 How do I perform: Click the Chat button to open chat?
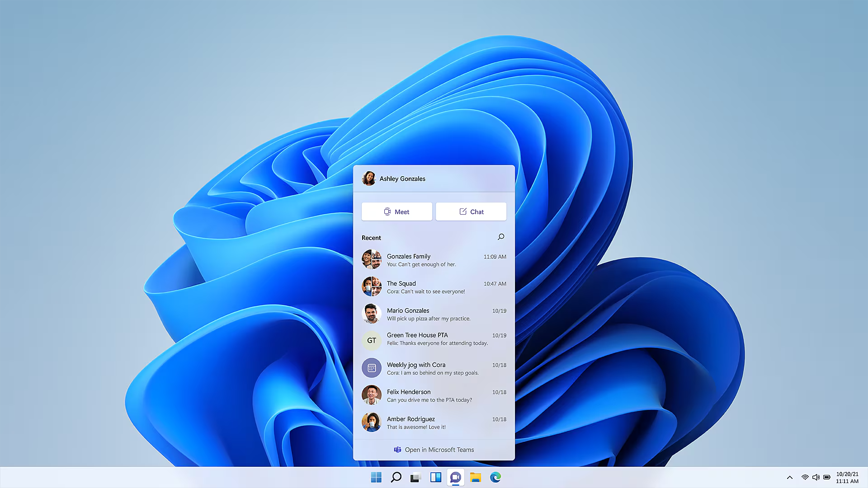coord(471,211)
